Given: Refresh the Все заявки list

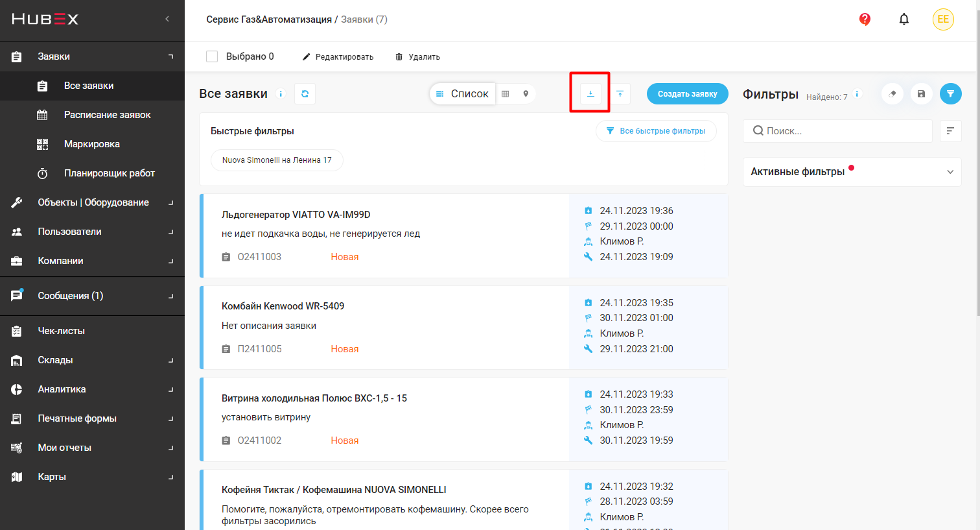Looking at the screenshot, I should tap(305, 94).
